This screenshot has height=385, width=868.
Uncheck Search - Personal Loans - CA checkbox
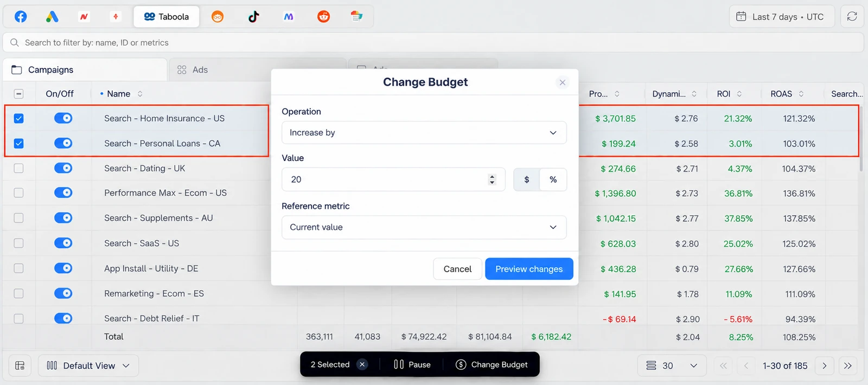coord(18,144)
